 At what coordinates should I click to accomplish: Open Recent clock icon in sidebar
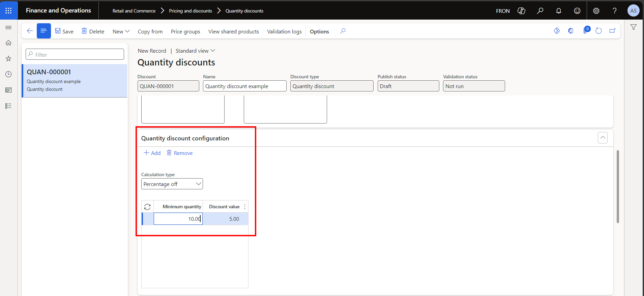[x=9, y=74]
